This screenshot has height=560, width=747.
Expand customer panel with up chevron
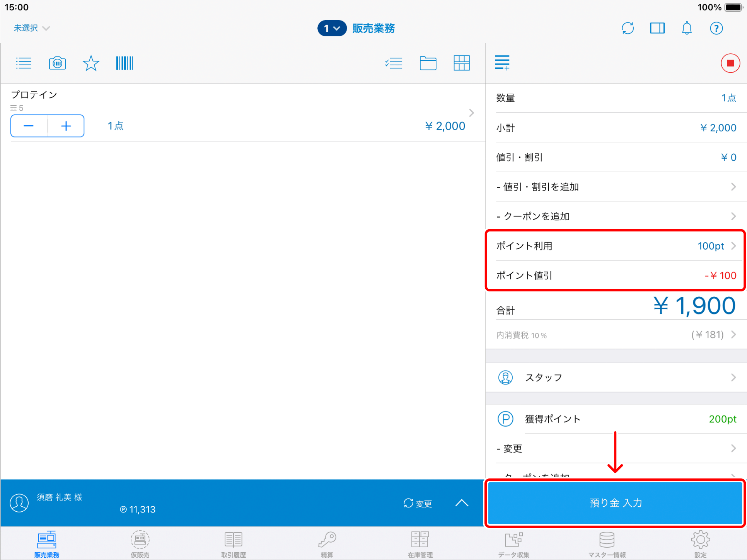(462, 503)
